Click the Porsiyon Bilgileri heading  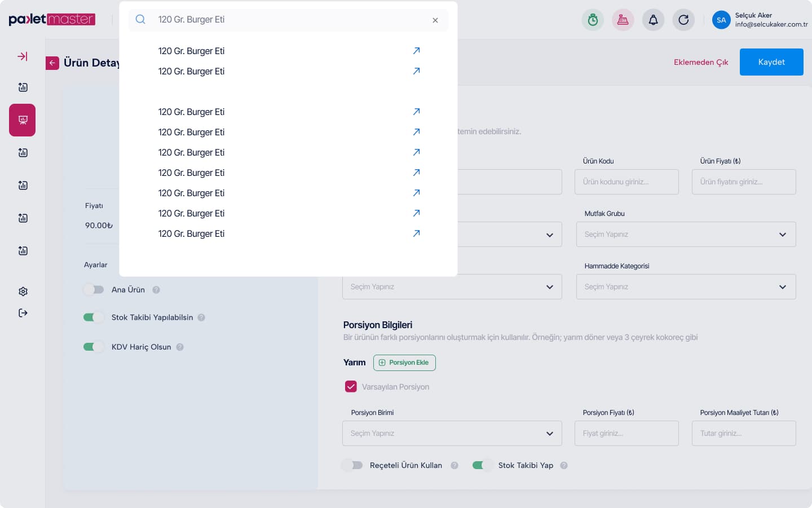pyautogui.click(x=378, y=325)
